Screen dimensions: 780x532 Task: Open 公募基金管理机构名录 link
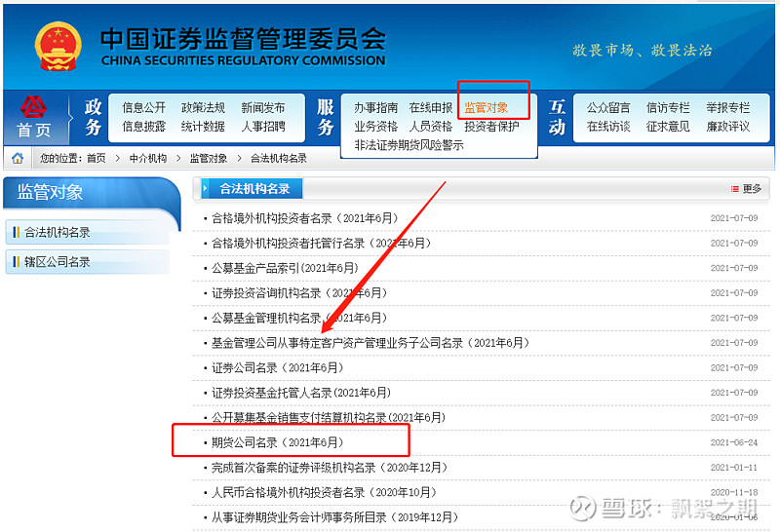coord(299,318)
